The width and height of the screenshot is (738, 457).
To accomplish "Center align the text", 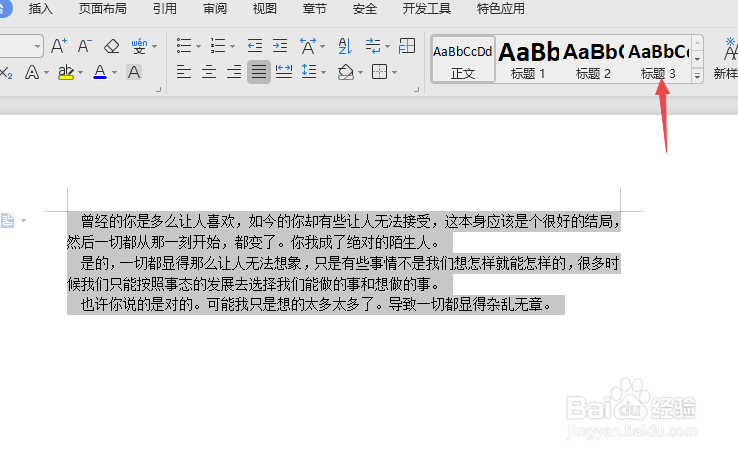I will [x=209, y=72].
